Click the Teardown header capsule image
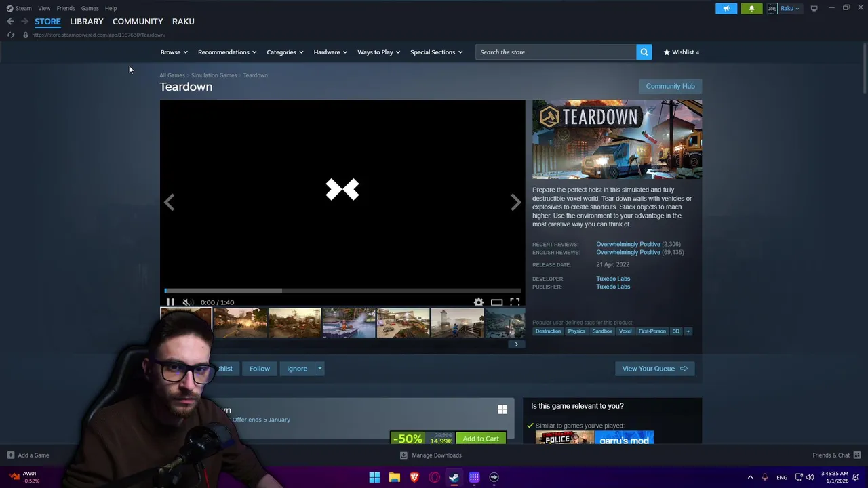This screenshot has width=868, height=488. tap(617, 140)
